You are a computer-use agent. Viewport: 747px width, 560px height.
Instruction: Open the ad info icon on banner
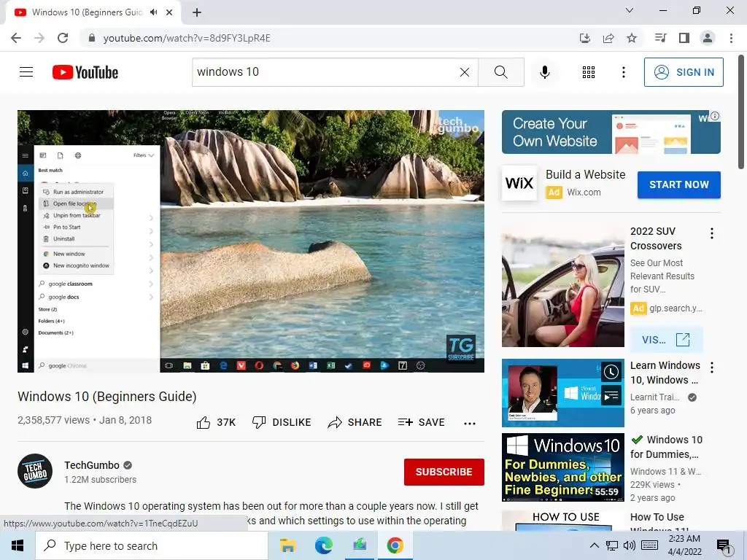click(x=715, y=116)
